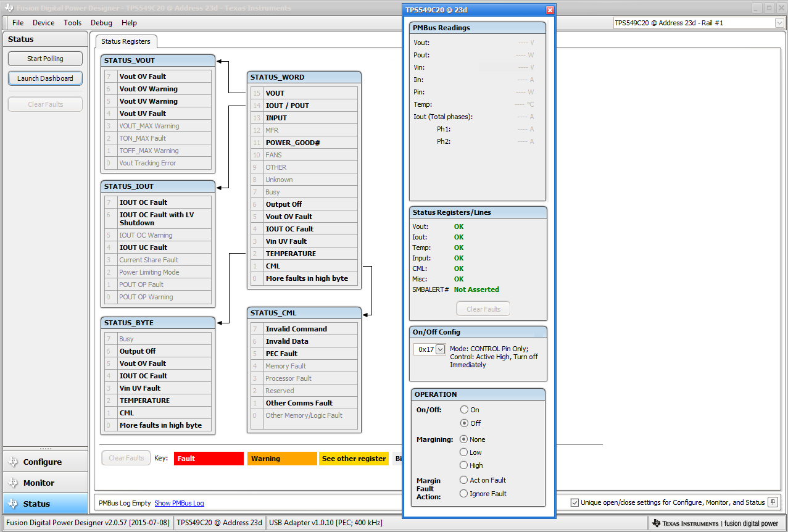Click the TI app icon in title bar
This screenshot has width=788, height=532.
pyautogui.click(x=8, y=8)
